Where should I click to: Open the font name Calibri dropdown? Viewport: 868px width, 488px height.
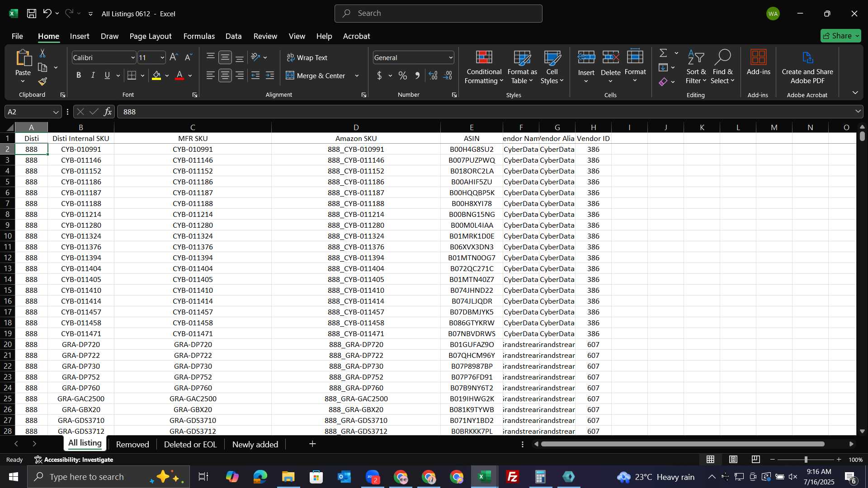[132, 57]
